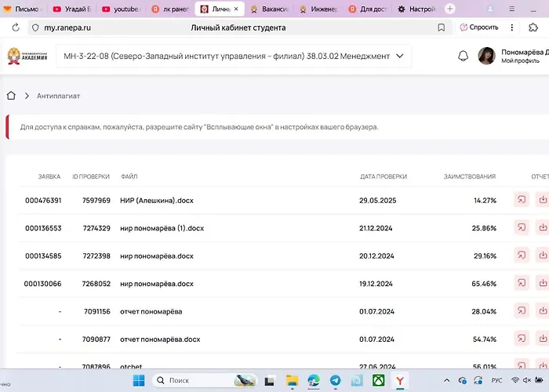The height and width of the screenshot is (392, 549).
Task: Open Telegram from the taskbar
Action: [335, 380]
